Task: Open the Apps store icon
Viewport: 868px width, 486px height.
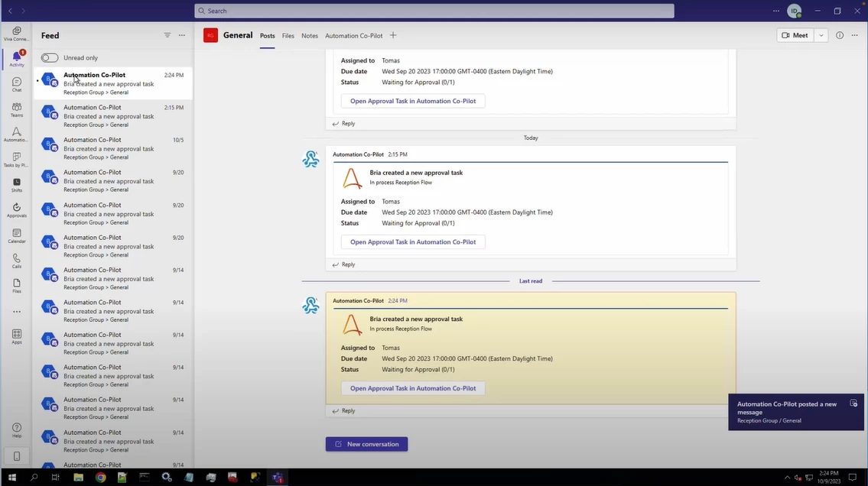Action: pos(17,336)
